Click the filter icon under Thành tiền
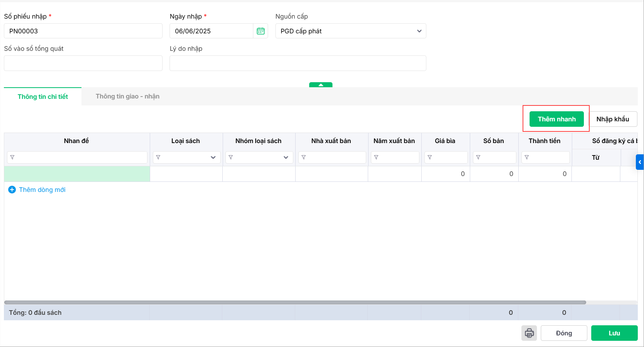 [527, 157]
